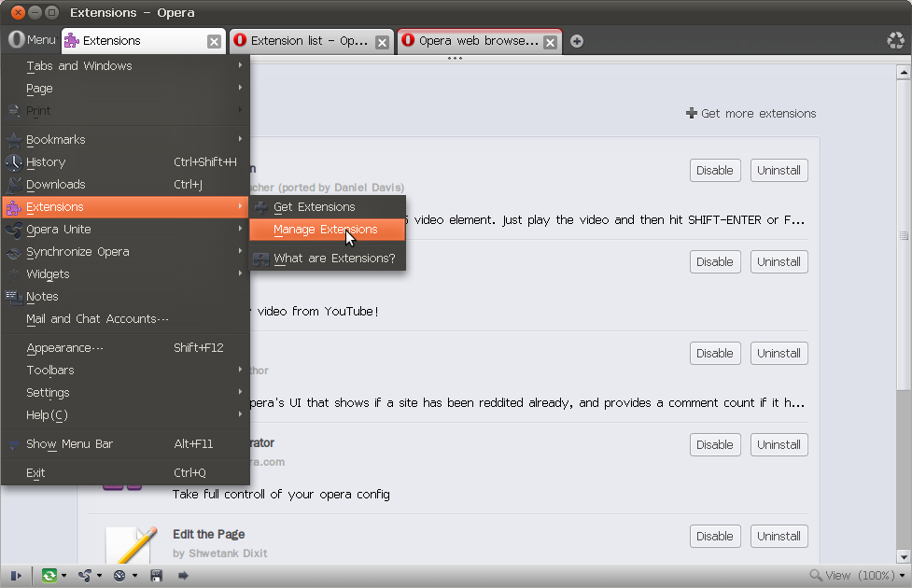Image resolution: width=912 pixels, height=588 pixels.
Task: Click the fast forward arrow in status bar
Action: pyautogui.click(x=181, y=575)
